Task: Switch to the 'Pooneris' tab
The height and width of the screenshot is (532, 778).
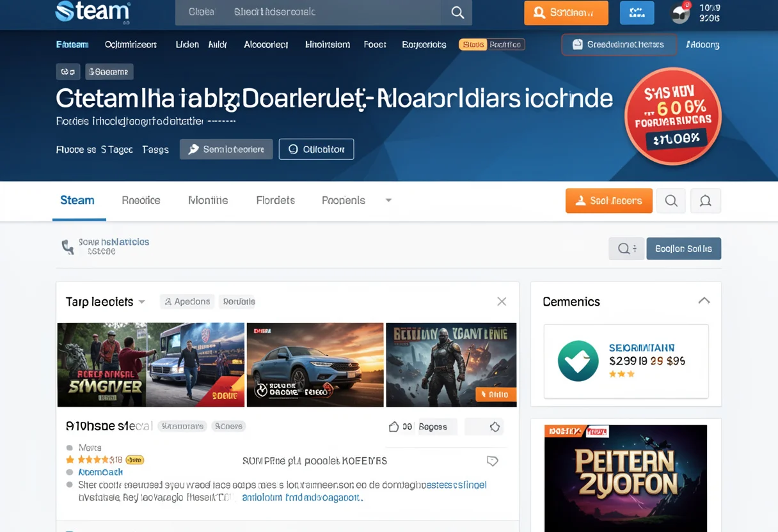Action: 344,200
